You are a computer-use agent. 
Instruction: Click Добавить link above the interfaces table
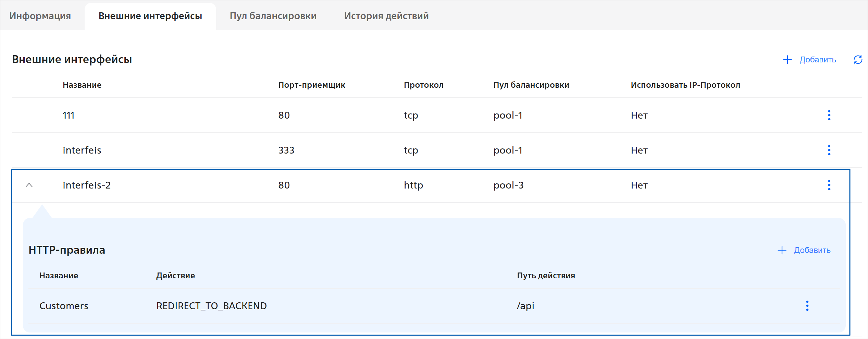click(x=817, y=60)
